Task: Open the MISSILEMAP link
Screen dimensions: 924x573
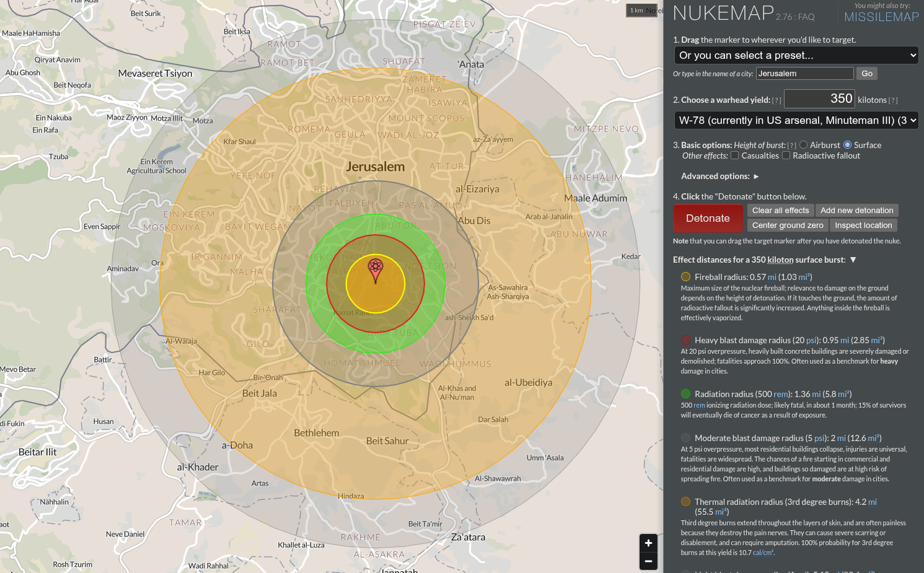Action: [x=881, y=17]
